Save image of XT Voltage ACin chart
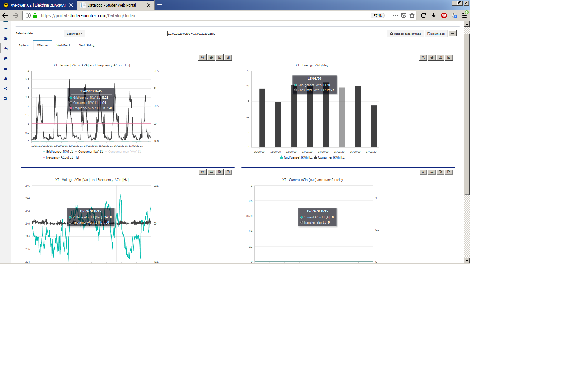The image size is (588, 370). 228,172
